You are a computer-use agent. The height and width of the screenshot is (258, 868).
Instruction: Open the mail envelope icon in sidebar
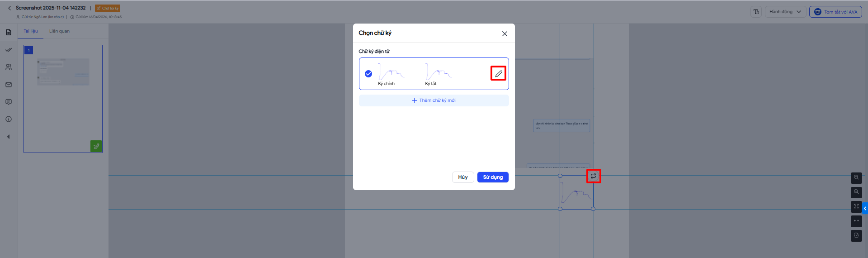pyautogui.click(x=9, y=85)
